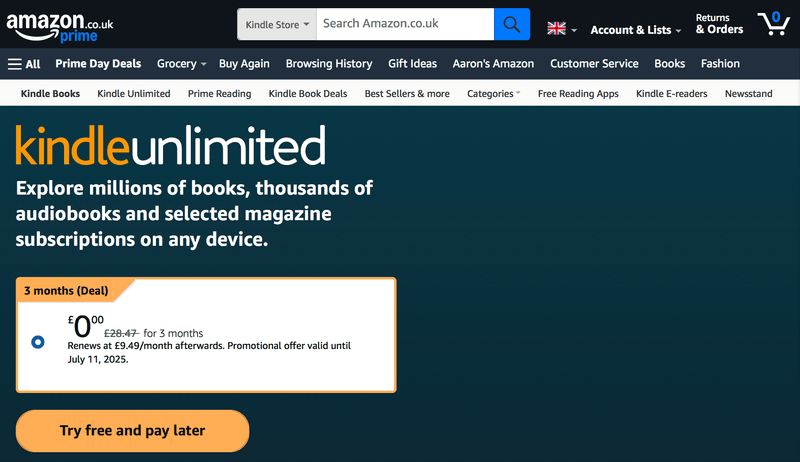Open Prime Day Deals
This screenshot has height=462, width=800.
point(98,64)
